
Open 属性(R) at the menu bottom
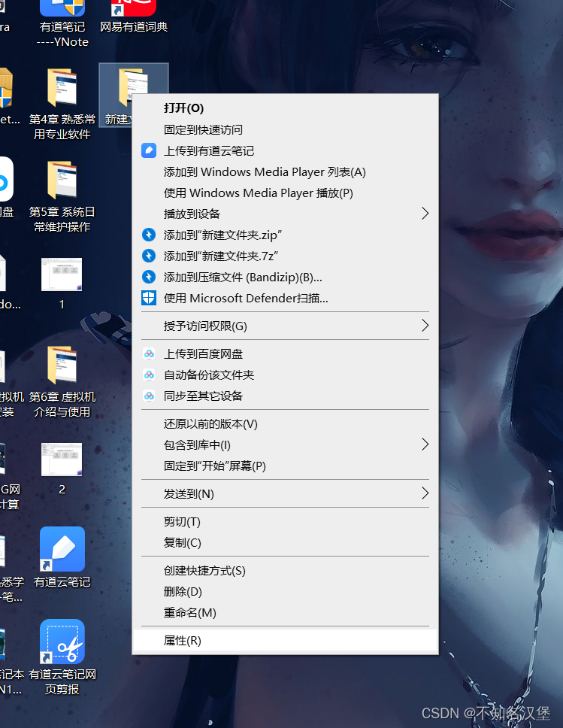pos(285,641)
